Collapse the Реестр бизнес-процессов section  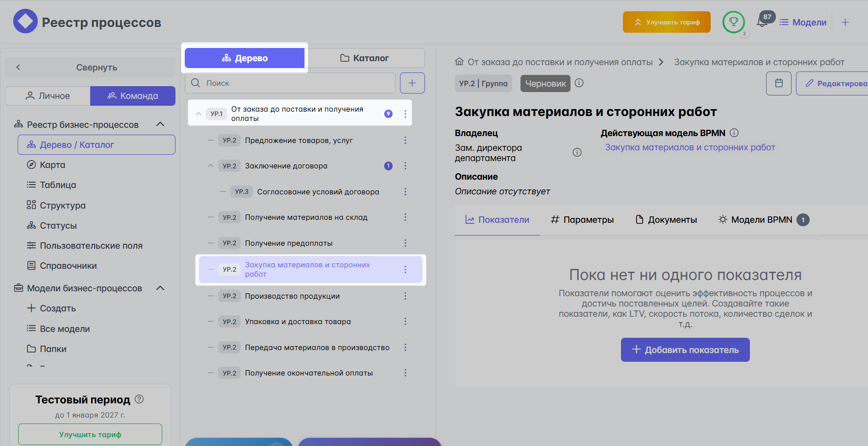[160, 124]
